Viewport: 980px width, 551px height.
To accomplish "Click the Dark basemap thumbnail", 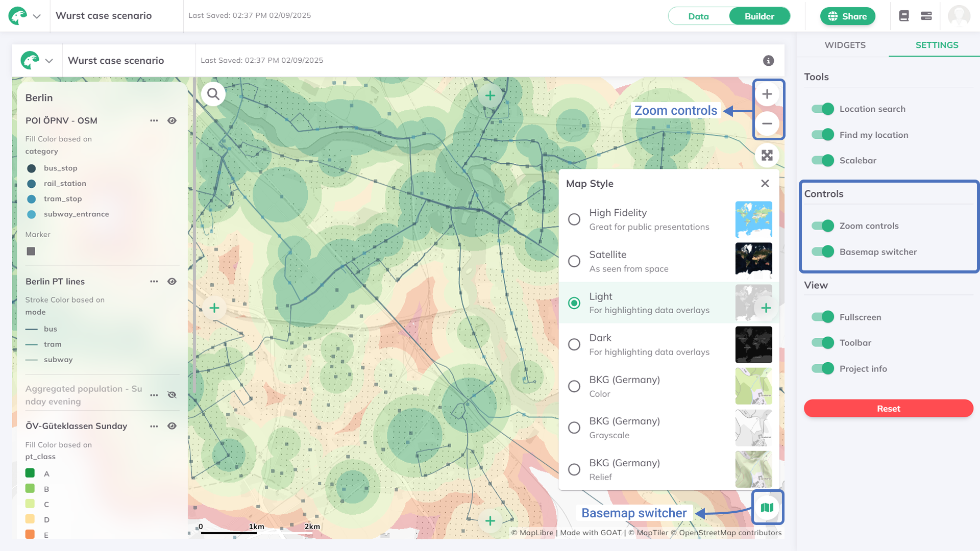I will point(753,345).
